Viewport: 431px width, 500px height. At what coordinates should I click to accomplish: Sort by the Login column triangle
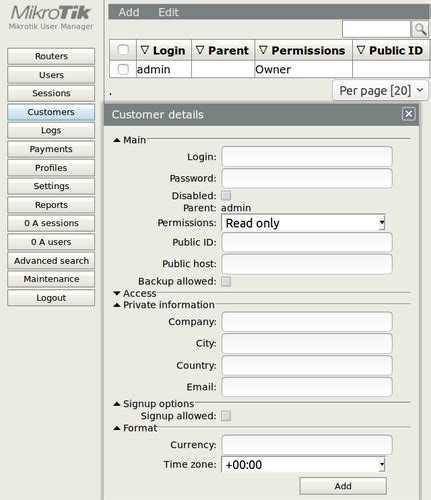tap(145, 50)
